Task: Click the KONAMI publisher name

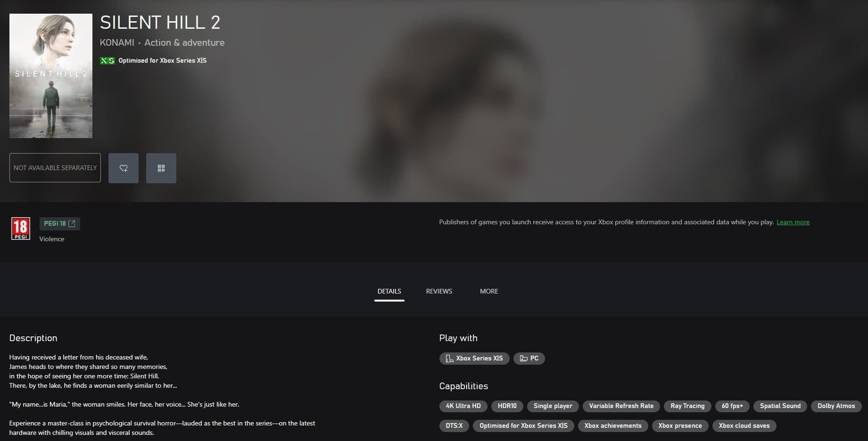Action: (x=117, y=42)
